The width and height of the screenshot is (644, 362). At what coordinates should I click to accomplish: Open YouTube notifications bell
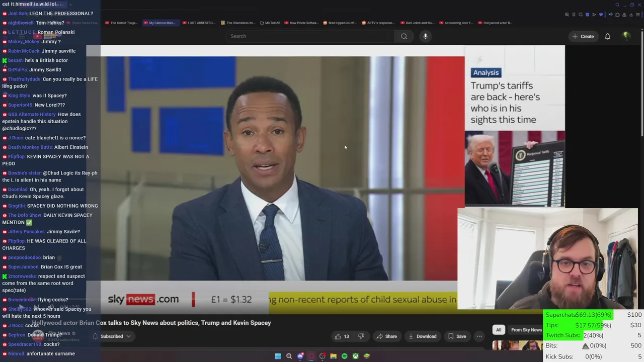[607, 36]
